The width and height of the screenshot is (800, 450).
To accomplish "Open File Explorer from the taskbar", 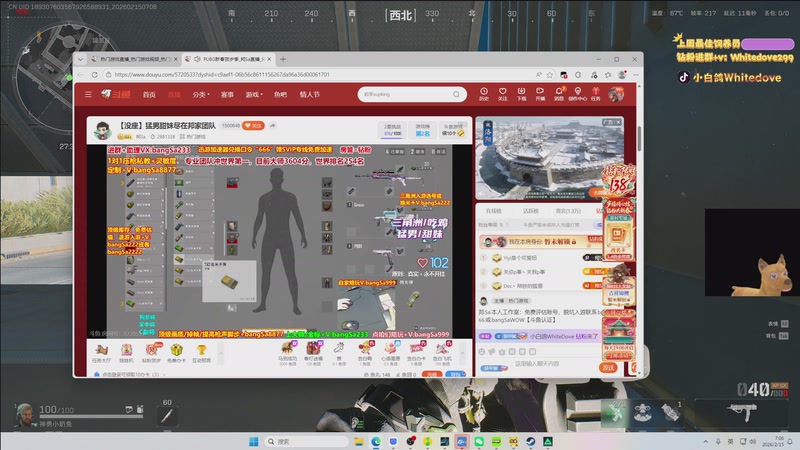I will click(359, 441).
